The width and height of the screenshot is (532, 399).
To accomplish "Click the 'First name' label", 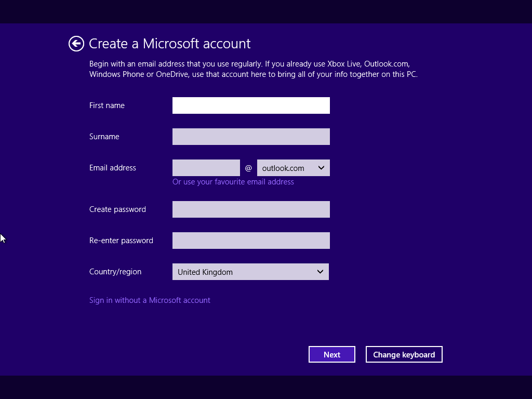I will tap(107, 105).
